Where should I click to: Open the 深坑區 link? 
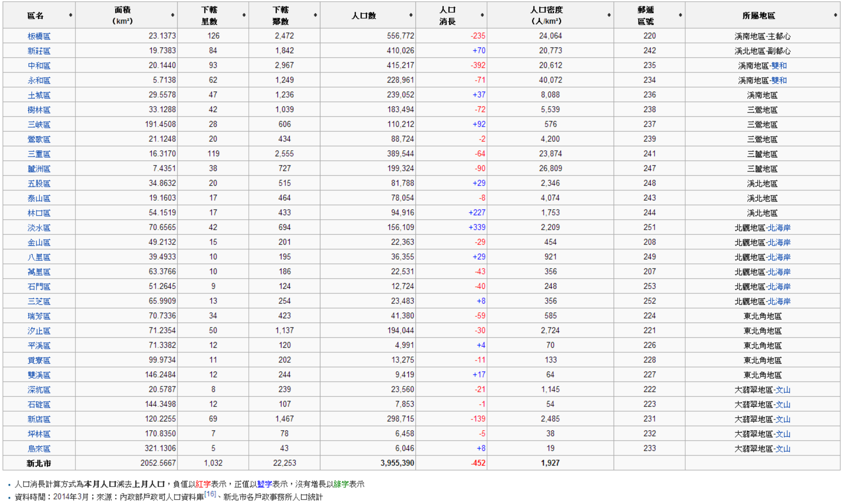tap(39, 390)
